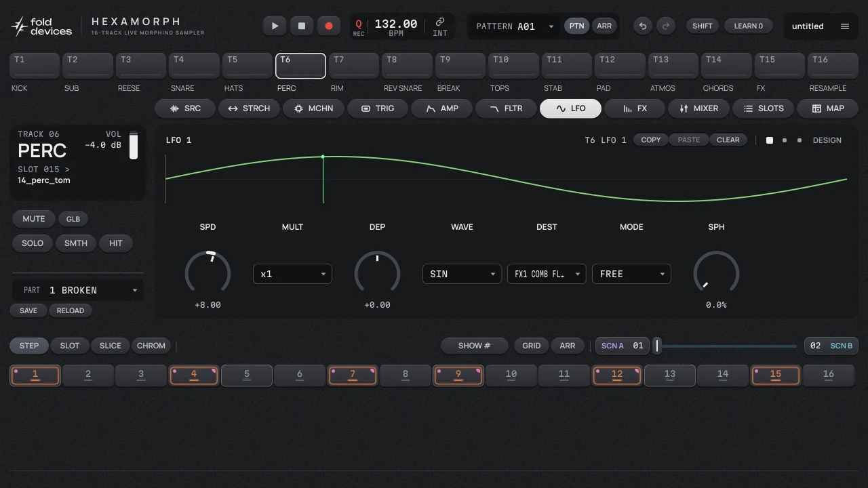Go to the TRIG page
Screen dimensions: 868x488
378,108
